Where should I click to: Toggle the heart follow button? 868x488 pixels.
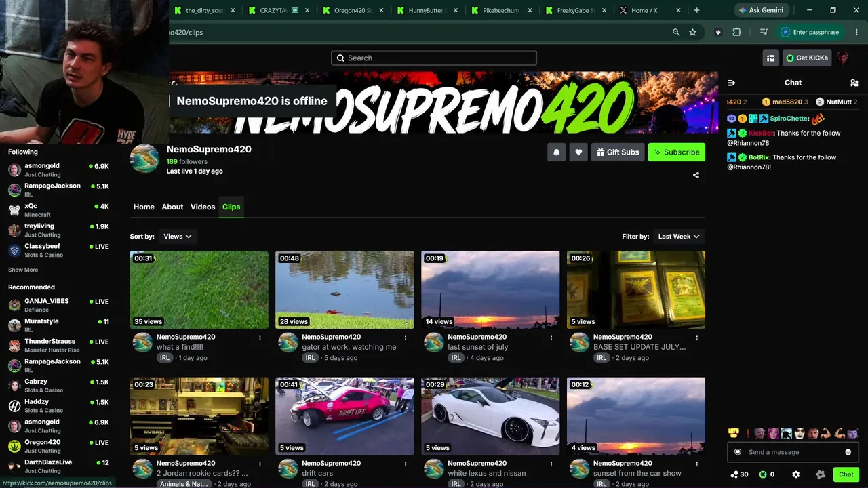(x=578, y=152)
